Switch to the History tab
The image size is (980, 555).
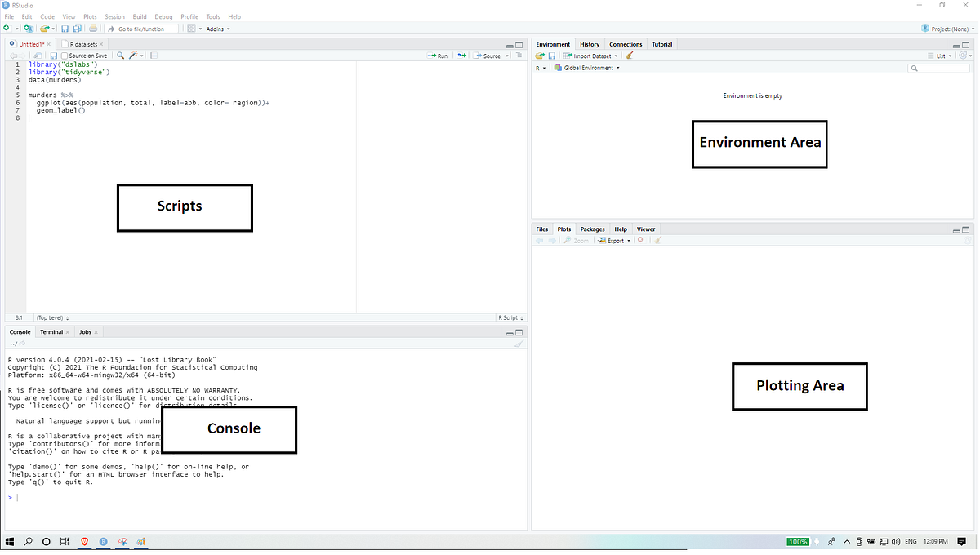click(x=589, y=44)
